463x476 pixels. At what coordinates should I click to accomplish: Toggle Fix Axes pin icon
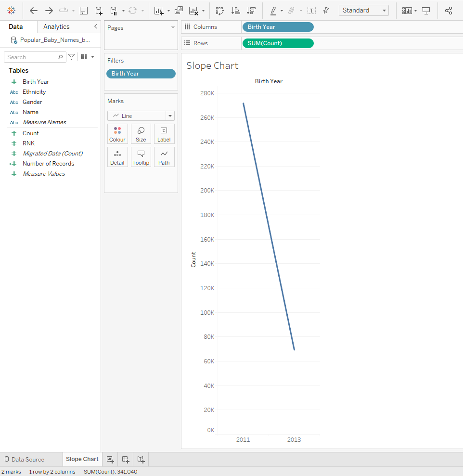tap(326, 11)
